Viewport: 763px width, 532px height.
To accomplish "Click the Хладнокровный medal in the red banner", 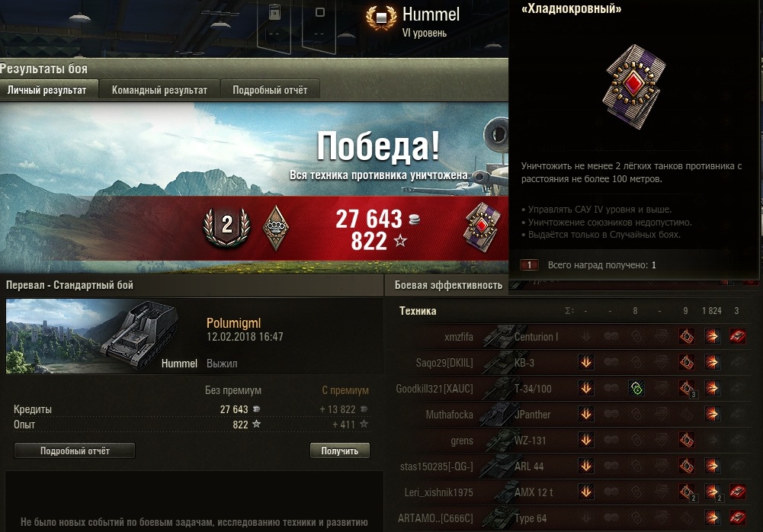I will pos(481,227).
